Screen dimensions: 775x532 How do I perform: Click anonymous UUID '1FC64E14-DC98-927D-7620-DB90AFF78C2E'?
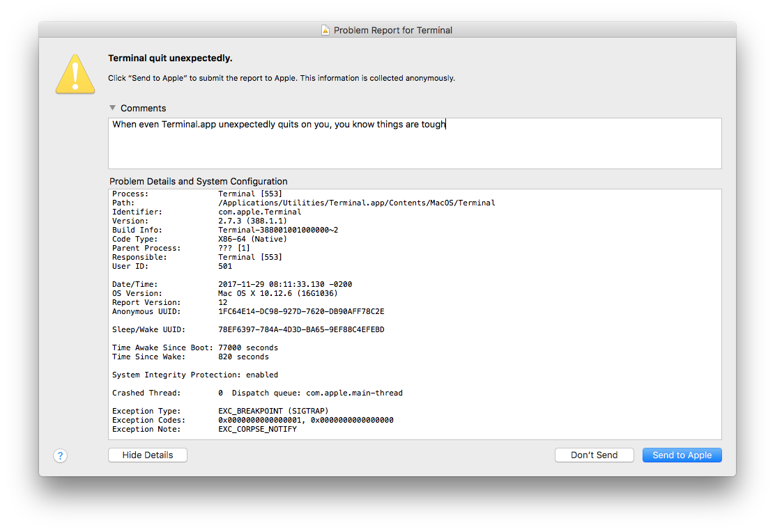pyautogui.click(x=301, y=312)
